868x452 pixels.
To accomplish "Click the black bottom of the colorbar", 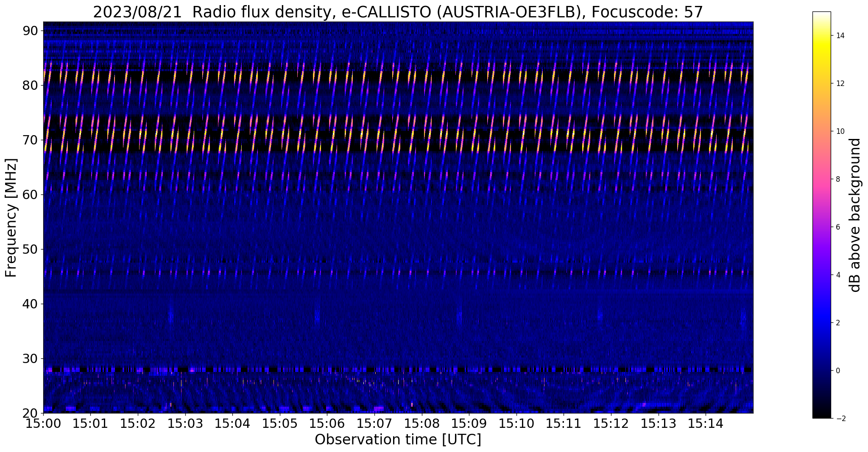I will (x=821, y=416).
